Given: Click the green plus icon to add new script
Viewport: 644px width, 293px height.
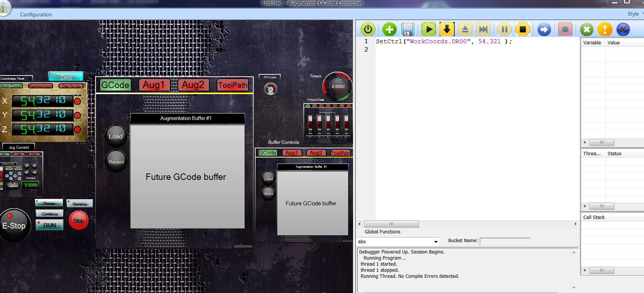Looking at the screenshot, I should point(389,29).
